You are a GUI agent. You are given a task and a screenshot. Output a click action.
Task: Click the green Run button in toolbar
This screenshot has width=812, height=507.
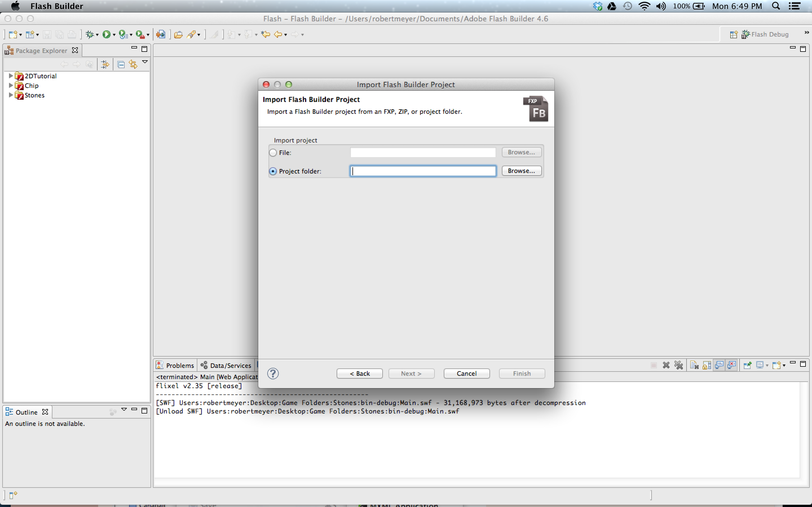tap(106, 34)
